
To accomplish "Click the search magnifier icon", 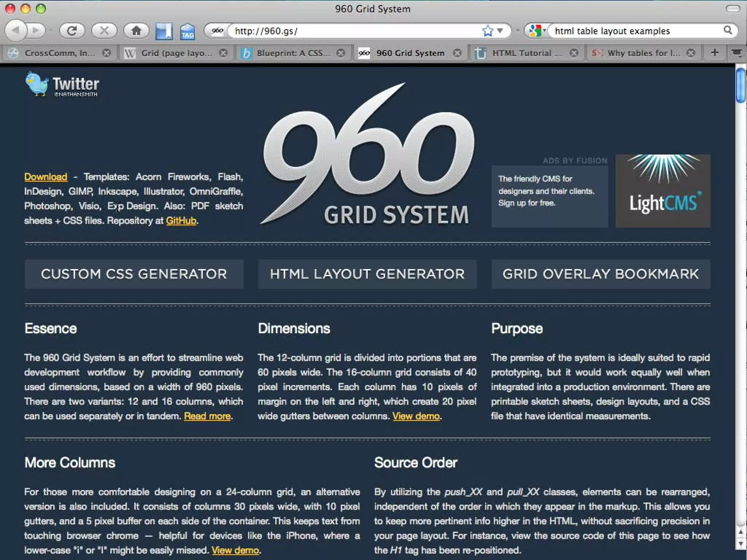I will tap(727, 31).
